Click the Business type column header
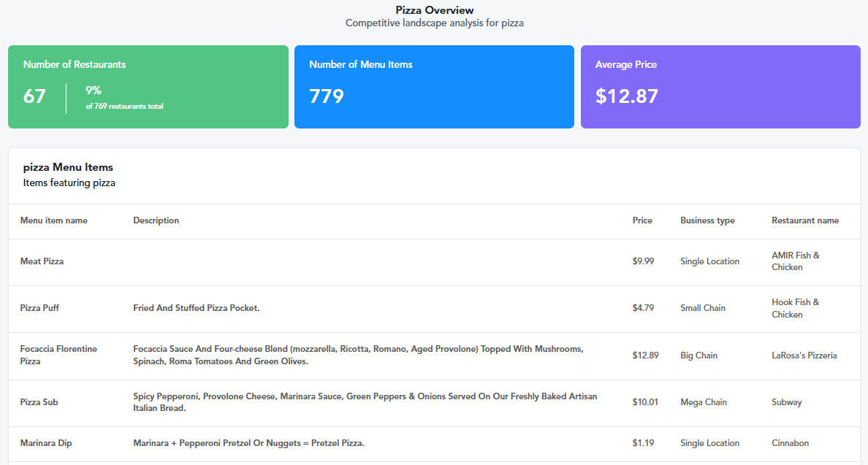Image resolution: width=868 pixels, height=465 pixels. pos(707,220)
